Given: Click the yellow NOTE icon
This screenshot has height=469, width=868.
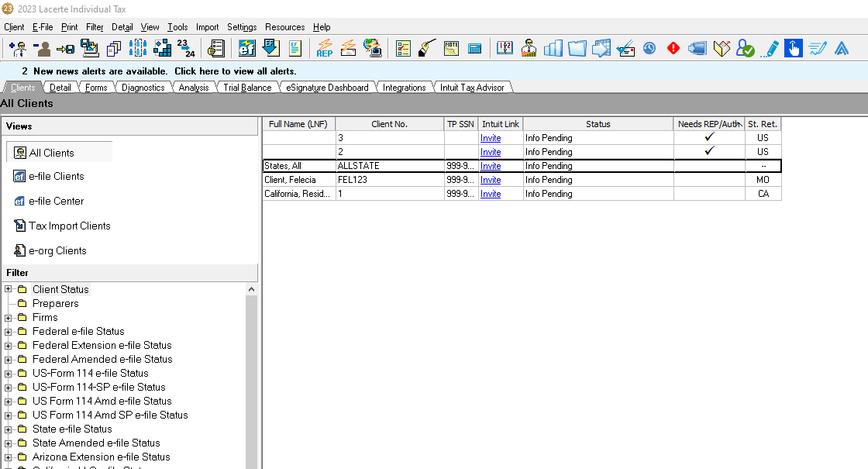Looking at the screenshot, I should pos(451,49).
